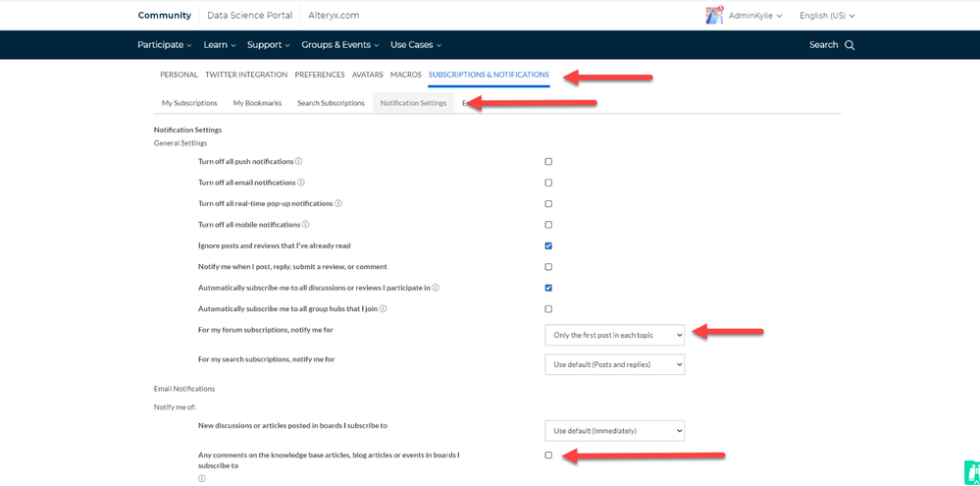
Task: Open AdminKylie user dropdown
Action: point(755,16)
